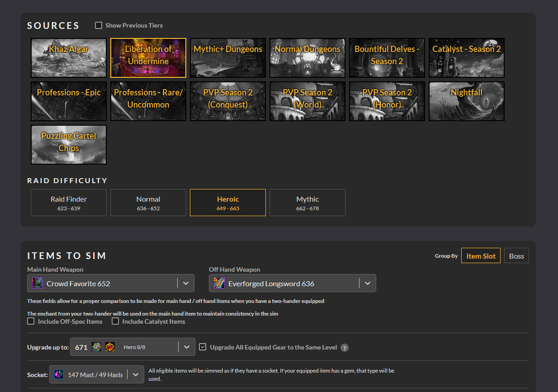Switch raid difficulty to Mythic
This screenshot has width=558, height=392.
307,203
